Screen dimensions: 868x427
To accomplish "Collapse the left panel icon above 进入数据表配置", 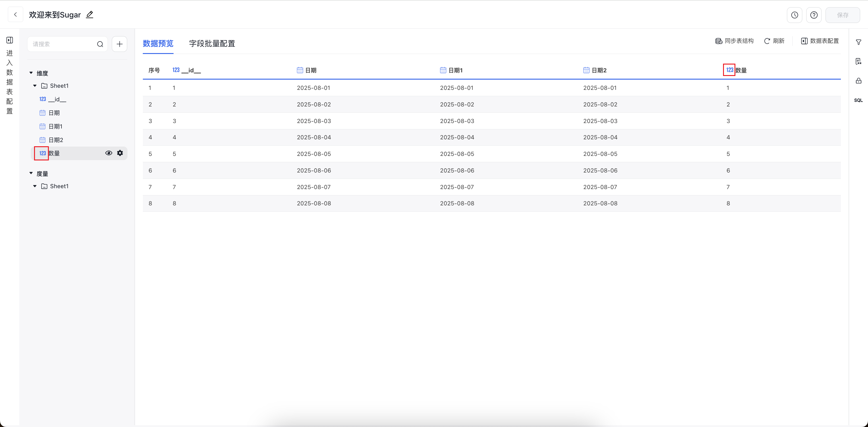I will pyautogui.click(x=10, y=40).
